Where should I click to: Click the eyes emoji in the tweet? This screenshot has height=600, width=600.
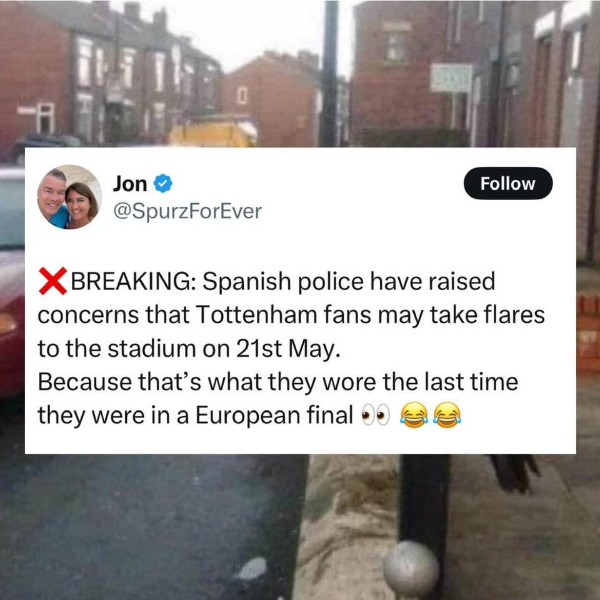375,415
